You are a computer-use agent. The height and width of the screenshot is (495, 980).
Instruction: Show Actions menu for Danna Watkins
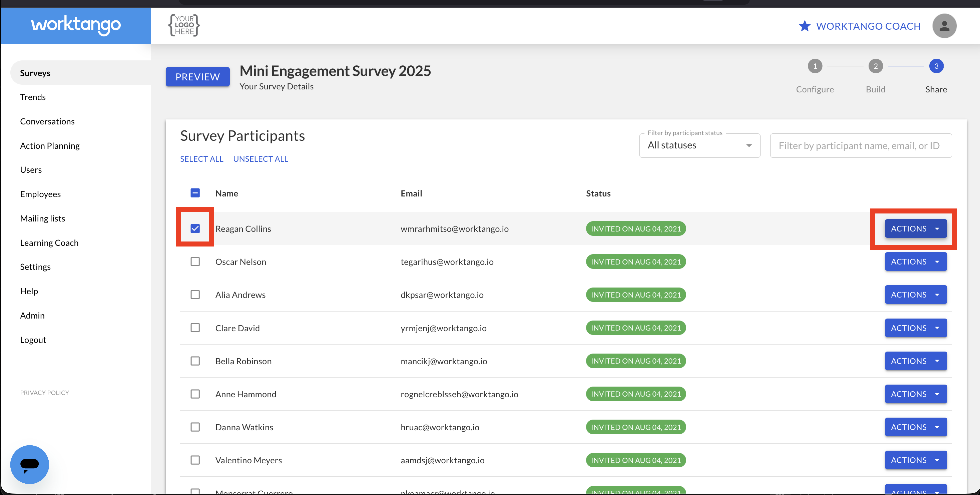pos(916,427)
